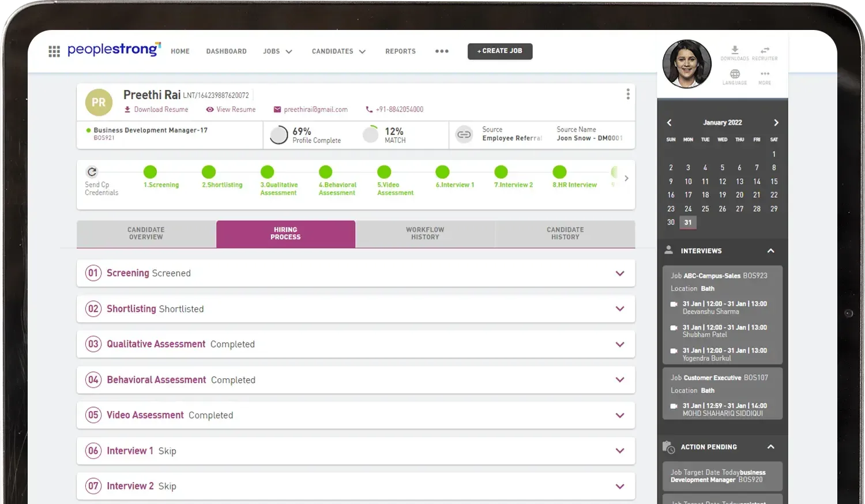The height and width of the screenshot is (504, 865).
Task: Click the Create Job button
Action: [x=499, y=51]
